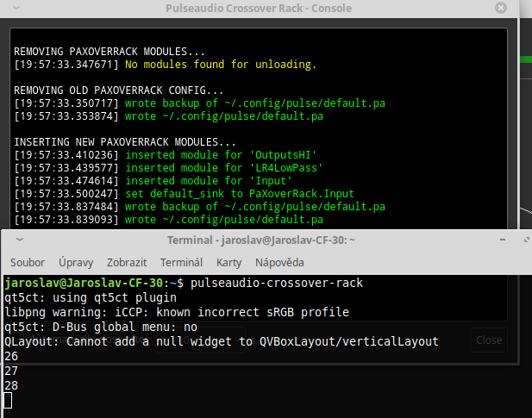Click the 'INSERTING NEW PAXOVERRACK MODULES...' heading
This screenshot has height=418, width=532.
(124, 141)
